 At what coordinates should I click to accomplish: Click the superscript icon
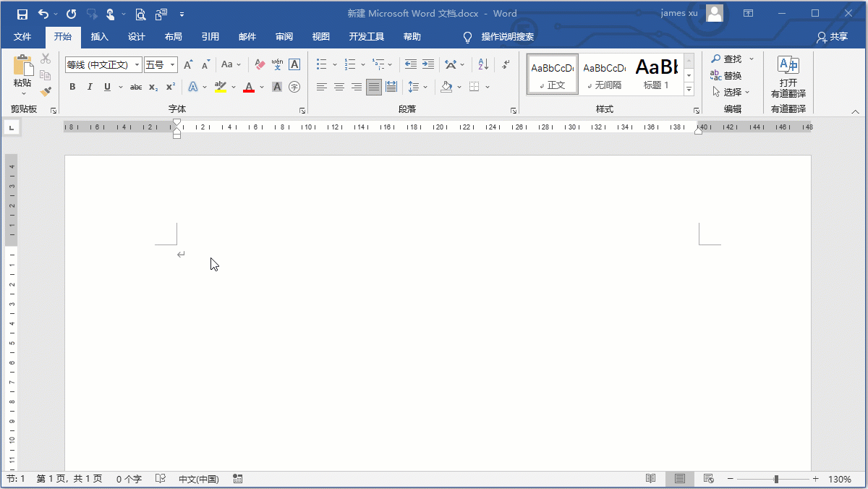(170, 87)
